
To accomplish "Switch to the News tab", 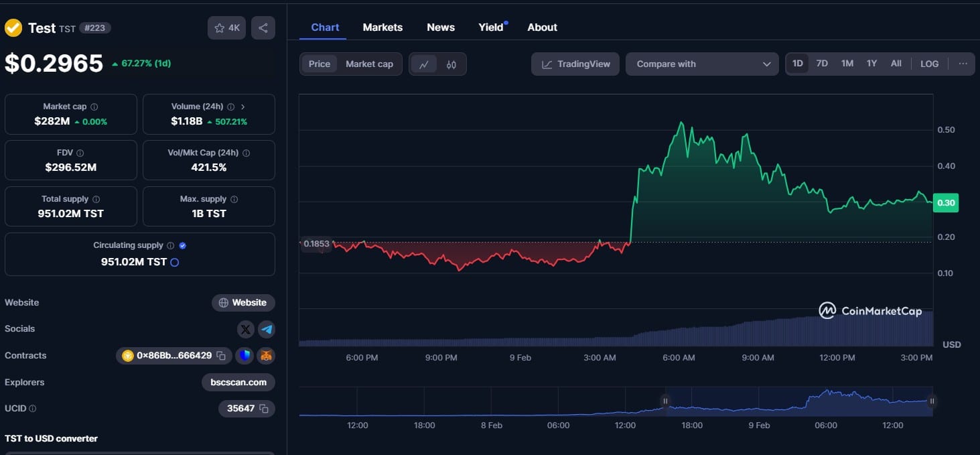I will [x=441, y=27].
